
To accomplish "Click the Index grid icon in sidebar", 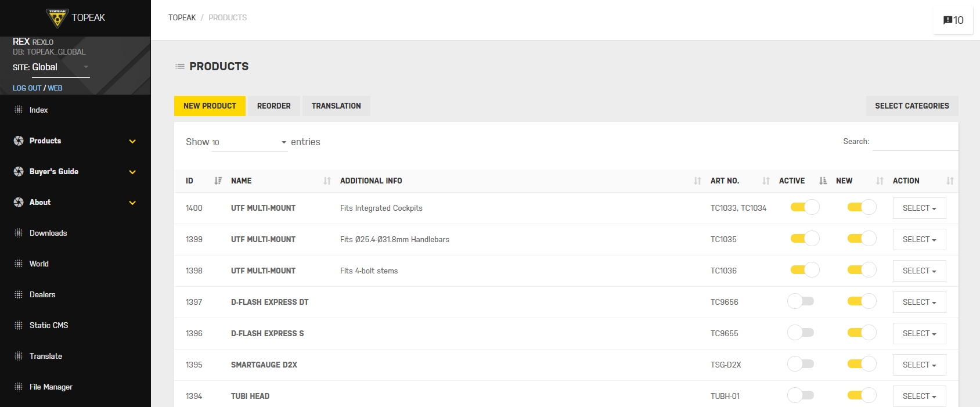I will (19, 110).
